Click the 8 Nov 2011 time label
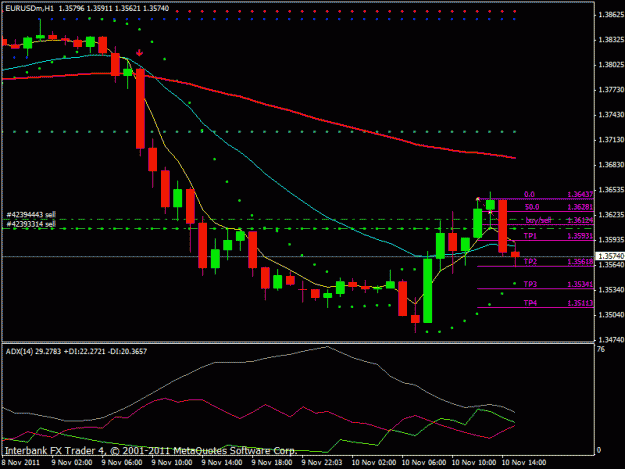Screen dimensions: 625x469 coord(21,462)
